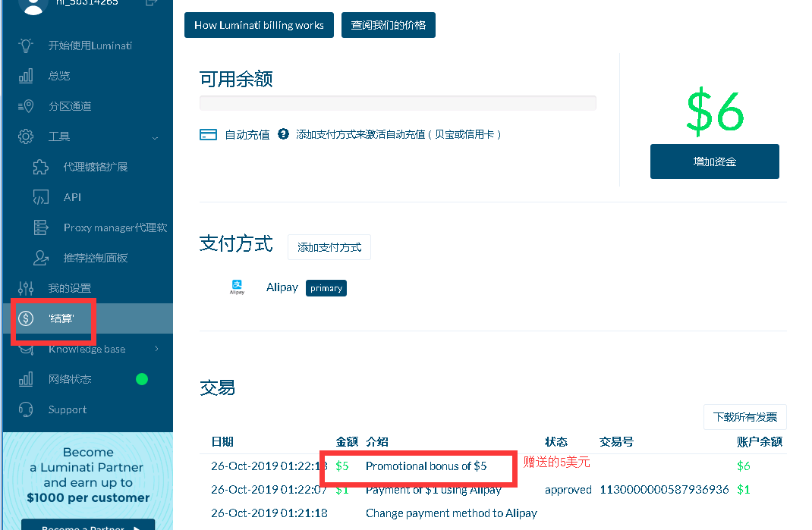Viewport: 812px width, 530px height.
Task: Click the primary badge next to Alipay
Action: click(x=326, y=288)
